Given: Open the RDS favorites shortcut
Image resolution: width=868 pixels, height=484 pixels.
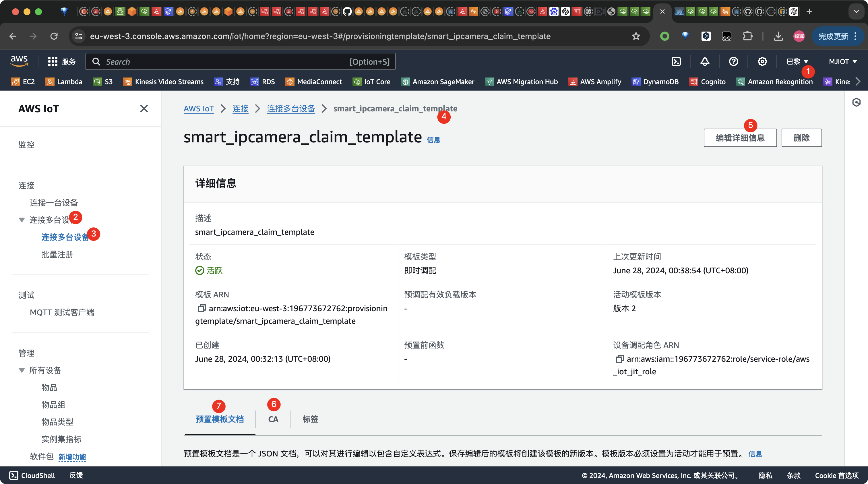Looking at the screenshot, I should 262,82.
